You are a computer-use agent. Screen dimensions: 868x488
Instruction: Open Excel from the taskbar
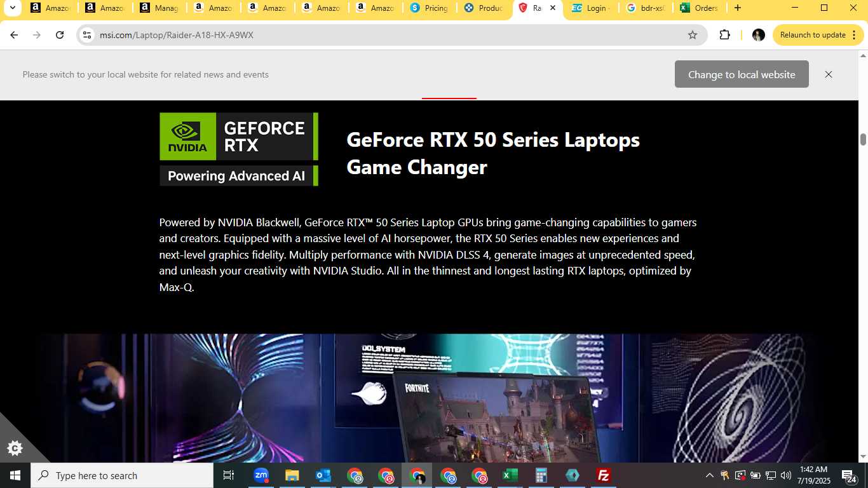click(510, 475)
